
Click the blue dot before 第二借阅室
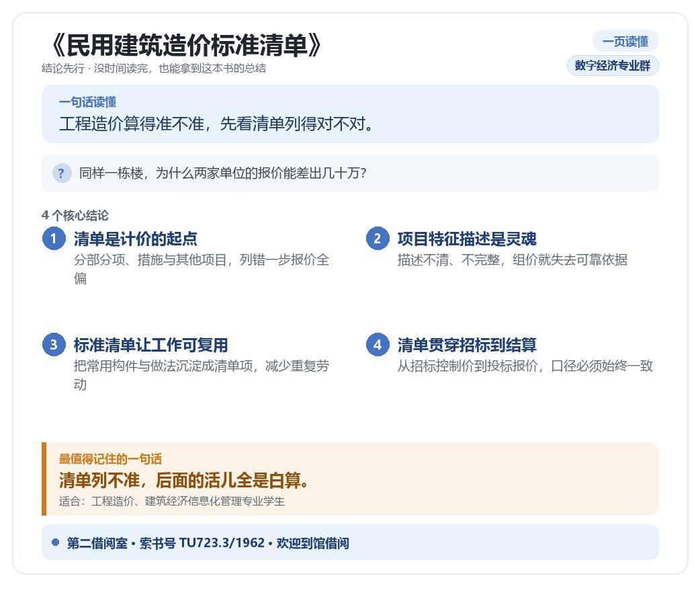pyautogui.click(x=55, y=542)
